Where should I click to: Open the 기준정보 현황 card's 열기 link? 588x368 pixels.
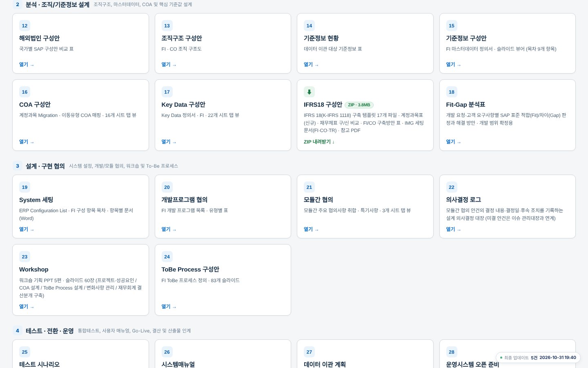311,65
